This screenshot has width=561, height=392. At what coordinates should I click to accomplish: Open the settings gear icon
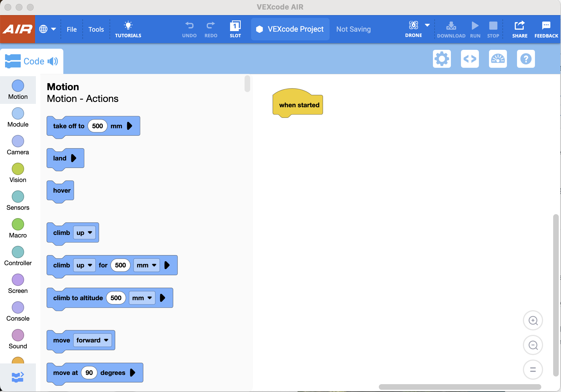[x=442, y=59]
